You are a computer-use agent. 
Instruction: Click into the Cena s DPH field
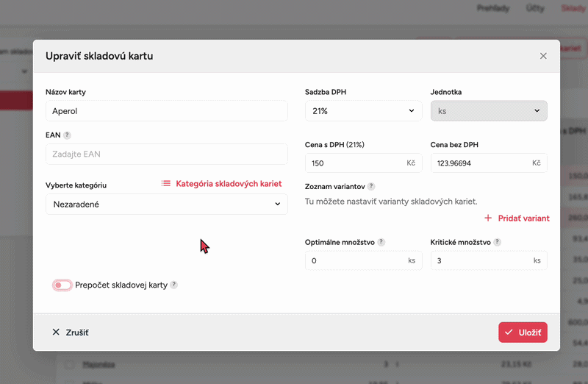point(356,163)
